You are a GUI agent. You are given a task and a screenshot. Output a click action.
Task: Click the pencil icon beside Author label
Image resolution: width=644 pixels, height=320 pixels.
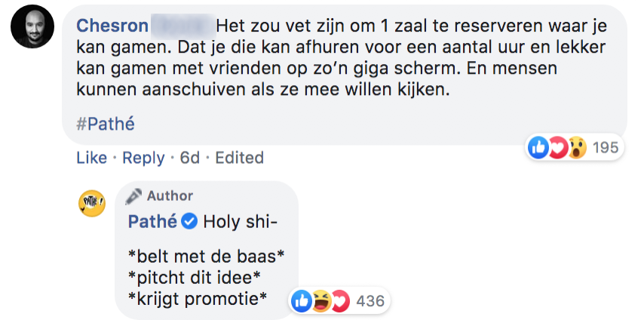(x=134, y=196)
